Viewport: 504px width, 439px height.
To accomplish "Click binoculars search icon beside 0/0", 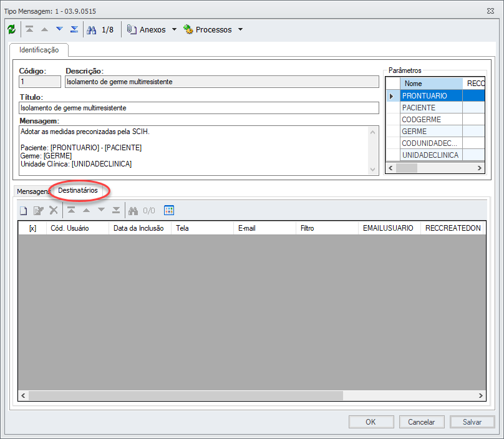I will [133, 211].
